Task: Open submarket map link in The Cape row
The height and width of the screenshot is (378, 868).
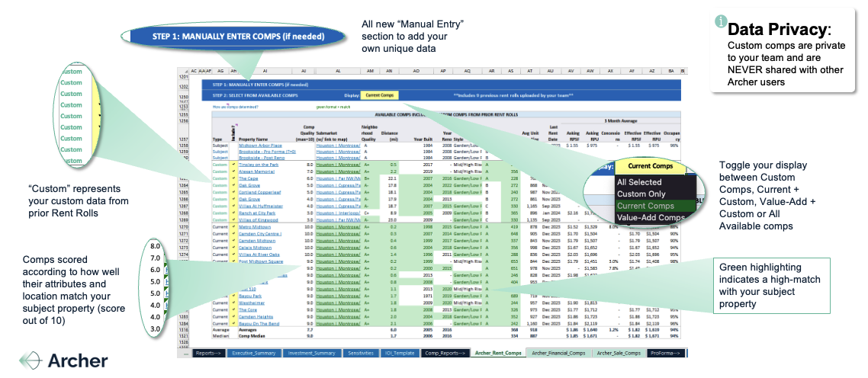Action: [338, 178]
